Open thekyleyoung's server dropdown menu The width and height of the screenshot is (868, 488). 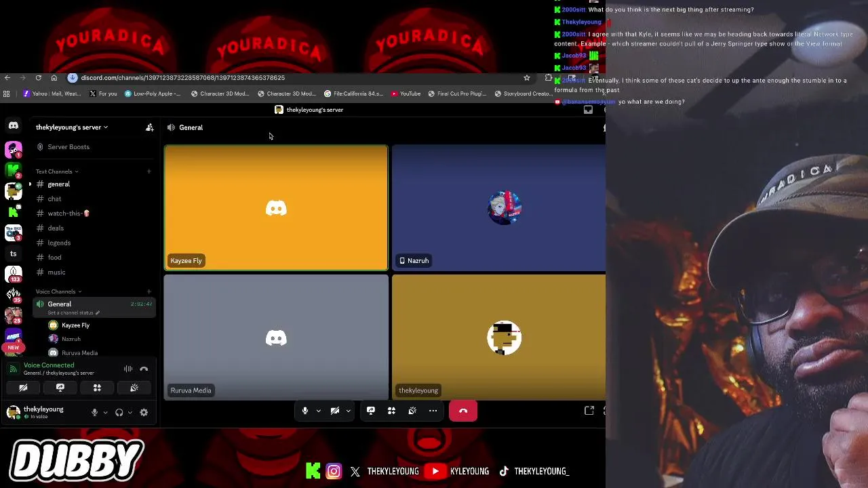(72, 127)
